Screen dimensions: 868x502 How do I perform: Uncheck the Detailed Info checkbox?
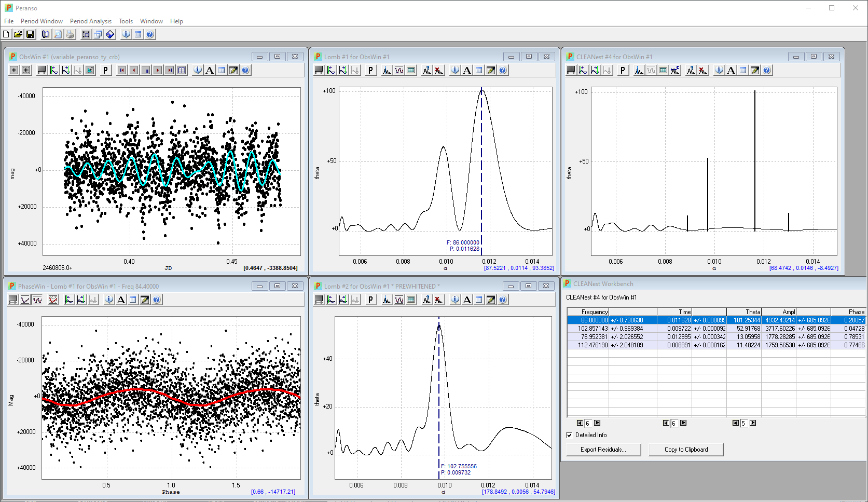pos(570,435)
